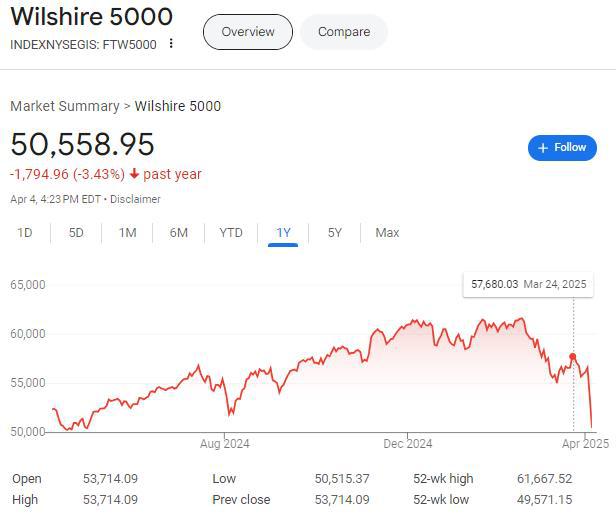Select the 1Y time range
This screenshot has width=616, height=519.
[283, 233]
